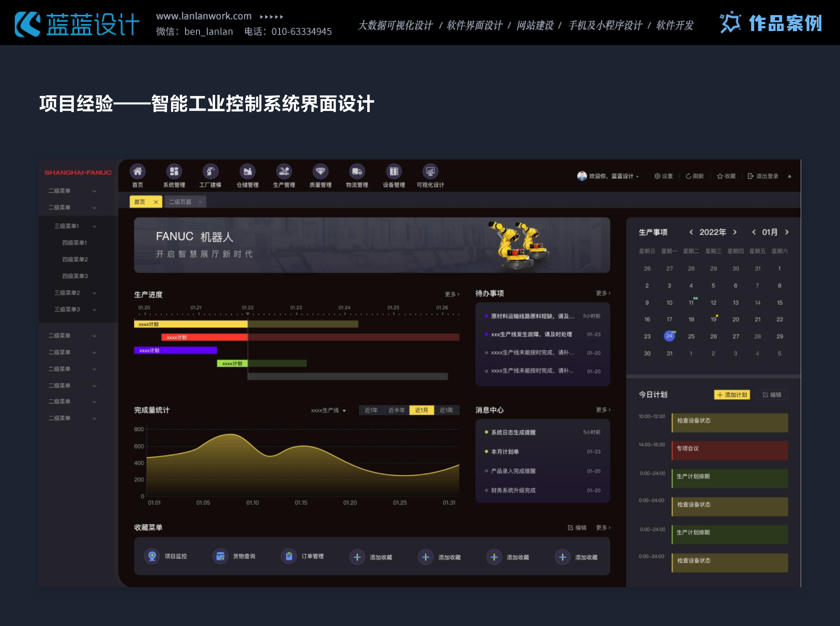Select the 质量管理 diamond icon
This screenshot has width=840, height=626.
click(x=320, y=171)
